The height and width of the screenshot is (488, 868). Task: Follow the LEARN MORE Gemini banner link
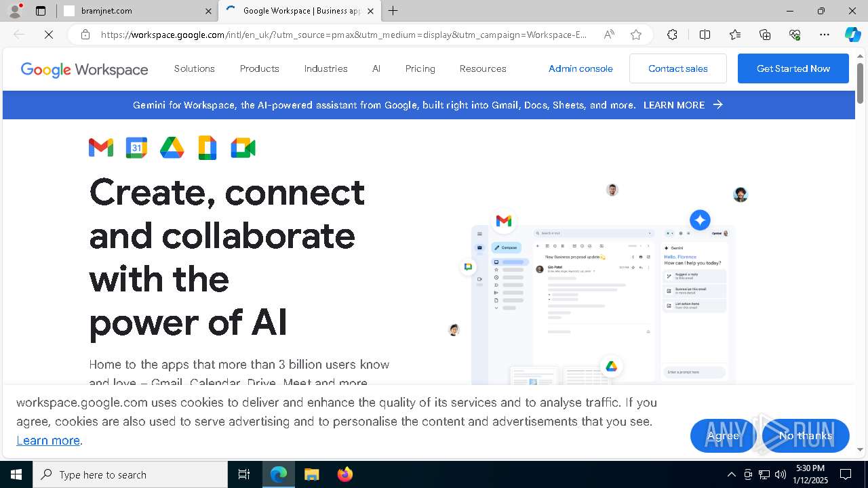pyautogui.click(x=683, y=105)
